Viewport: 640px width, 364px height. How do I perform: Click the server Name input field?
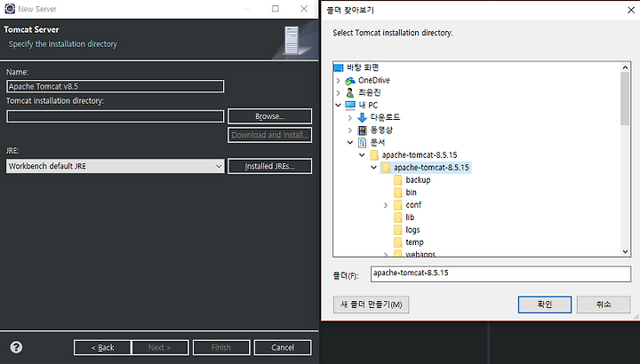click(x=115, y=86)
